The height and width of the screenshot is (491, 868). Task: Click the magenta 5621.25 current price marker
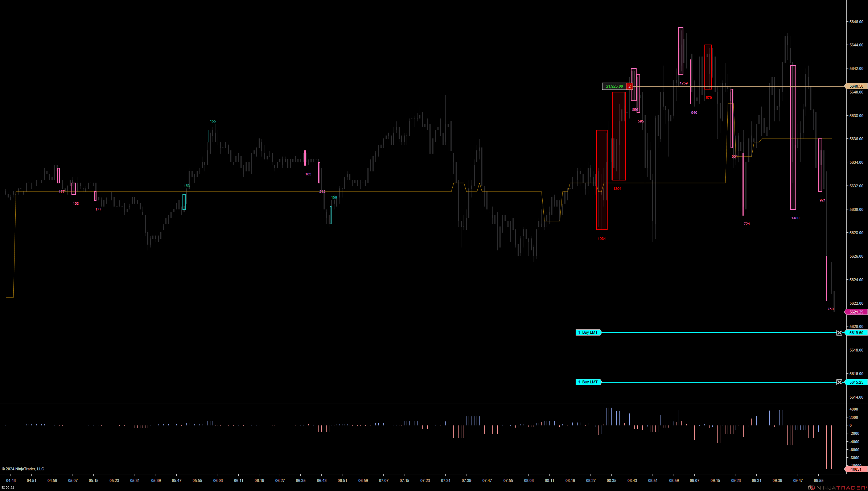click(856, 312)
